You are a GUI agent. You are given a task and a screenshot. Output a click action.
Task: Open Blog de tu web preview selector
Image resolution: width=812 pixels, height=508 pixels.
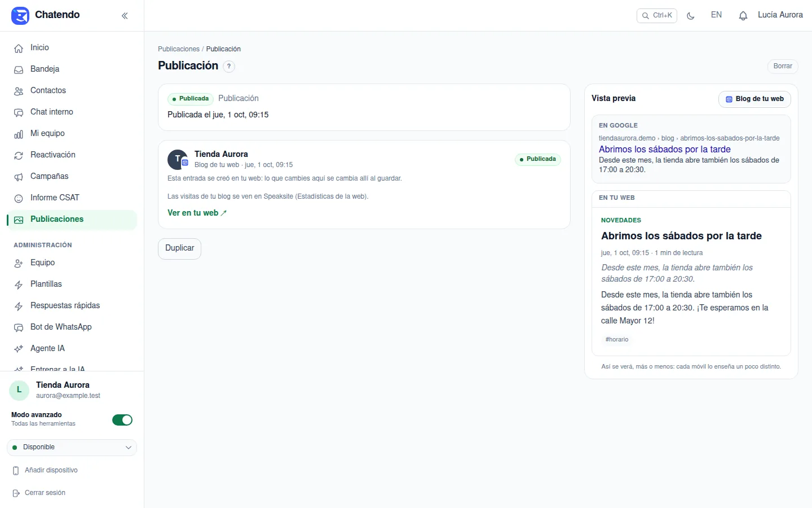(754, 99)
